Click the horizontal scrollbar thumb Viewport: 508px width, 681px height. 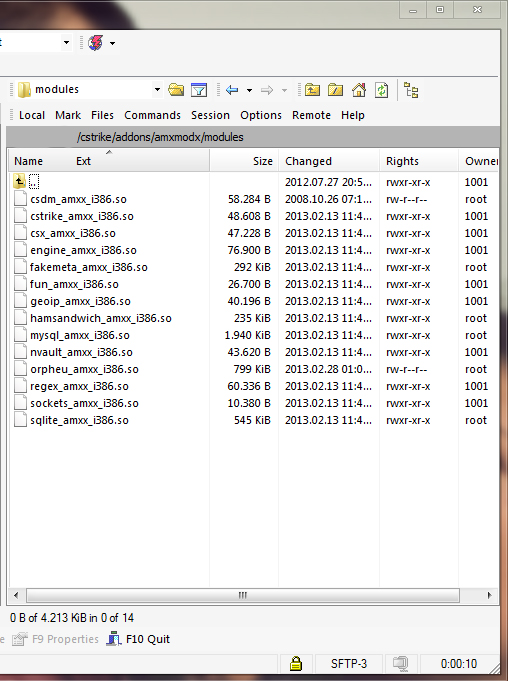point(243,595)
